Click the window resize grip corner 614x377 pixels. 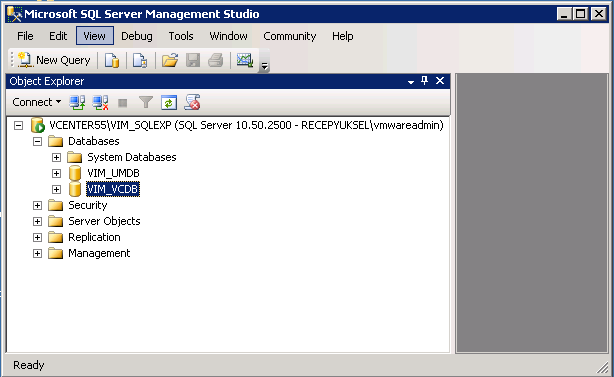(x=602, y=368)
